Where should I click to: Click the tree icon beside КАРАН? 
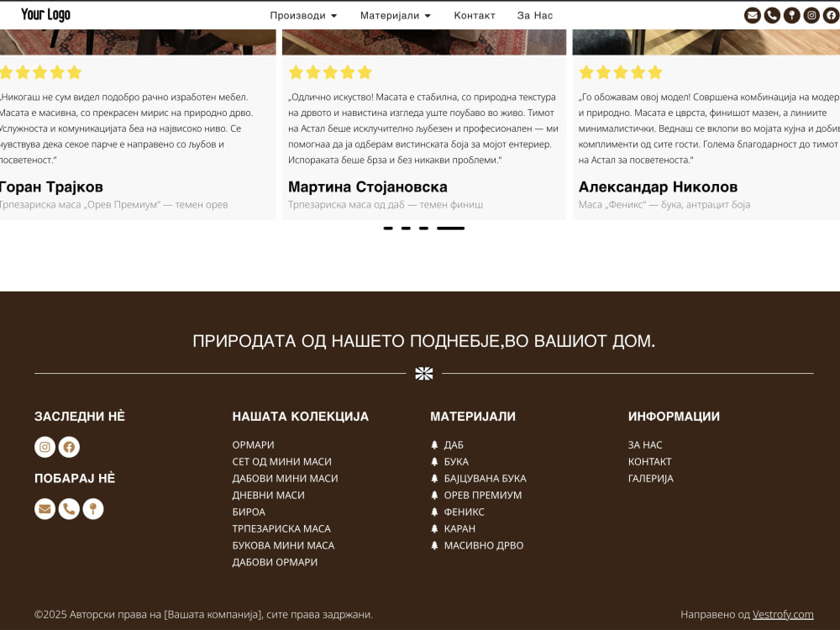[x=434, y=528]
